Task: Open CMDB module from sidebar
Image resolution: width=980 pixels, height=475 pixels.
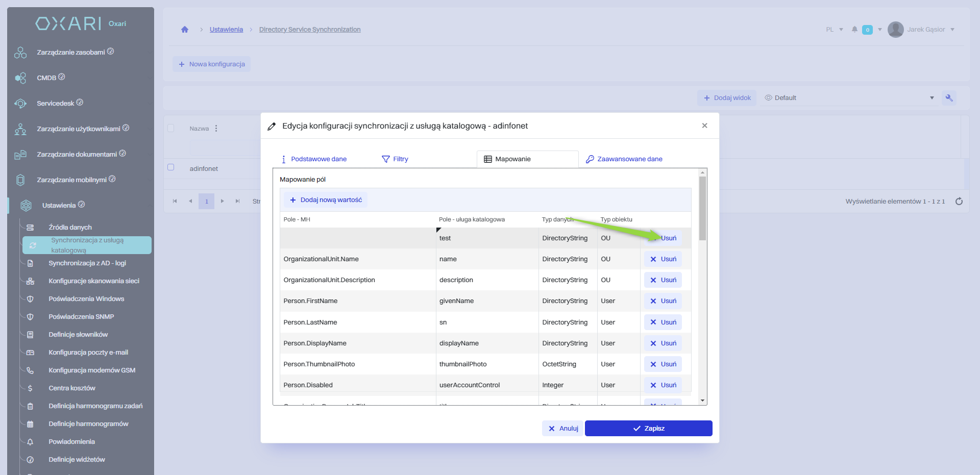Action: tap(46, 78)
